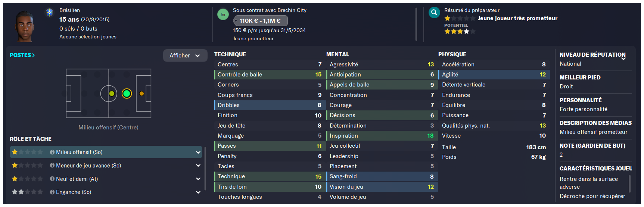Click info icon beside Neuf et demi
Image resolution: width=644 pixels, height=207 pixels.
tap(52, 179)
